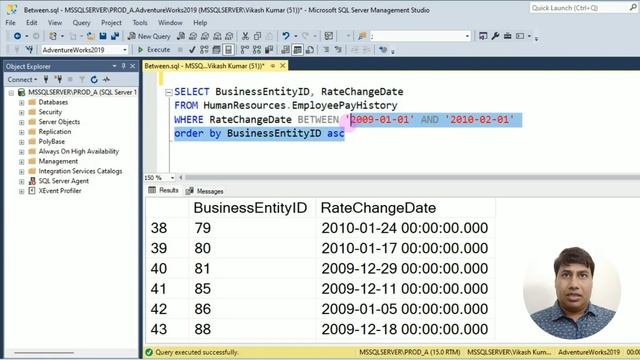Open the Connect dropdown in Object Explorer
The image size is (640, 360).
22,80
